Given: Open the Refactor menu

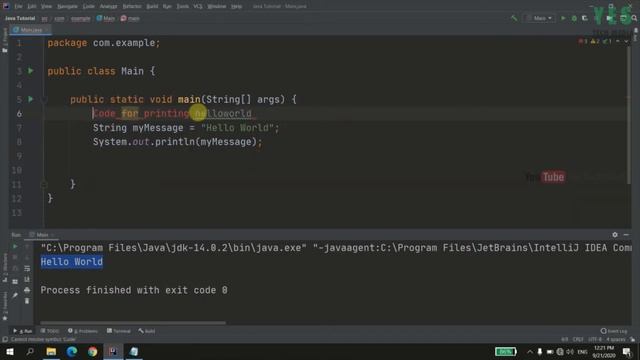Looking at the screenshot, I should point(132,6).
